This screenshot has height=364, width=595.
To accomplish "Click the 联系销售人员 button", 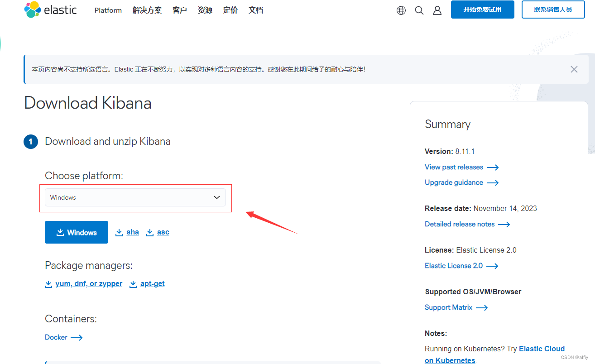I will [x=553, y=10].
